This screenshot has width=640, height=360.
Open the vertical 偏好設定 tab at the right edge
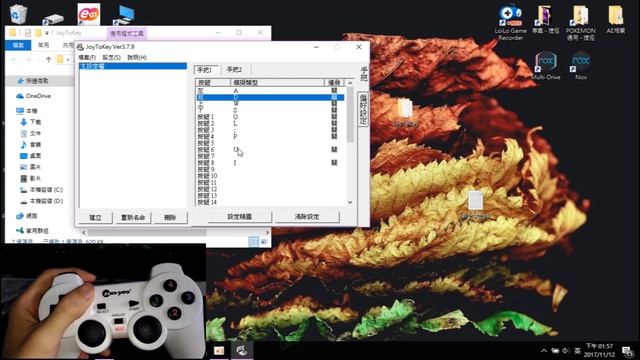point(363,109)
